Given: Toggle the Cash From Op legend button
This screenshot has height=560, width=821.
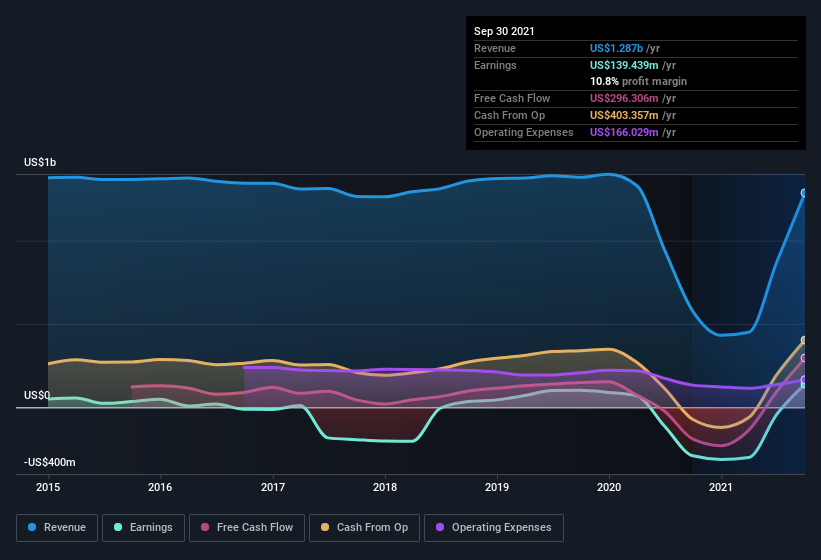Looking at the screenshot, I should tap(364, 528).
